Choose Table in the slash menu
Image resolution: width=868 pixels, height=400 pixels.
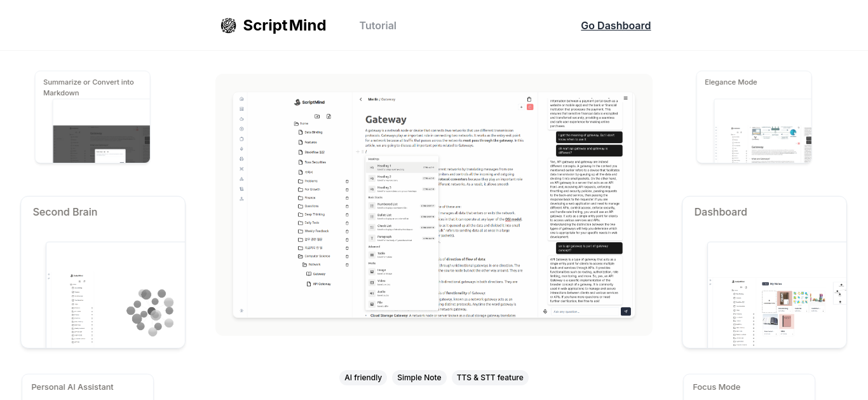tap(402, 254)
